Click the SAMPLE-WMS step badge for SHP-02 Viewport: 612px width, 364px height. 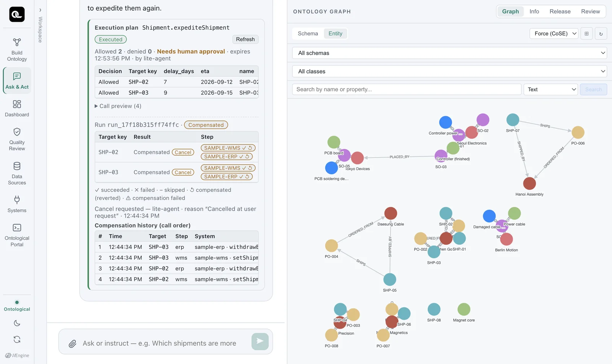[x=228, y=148]
